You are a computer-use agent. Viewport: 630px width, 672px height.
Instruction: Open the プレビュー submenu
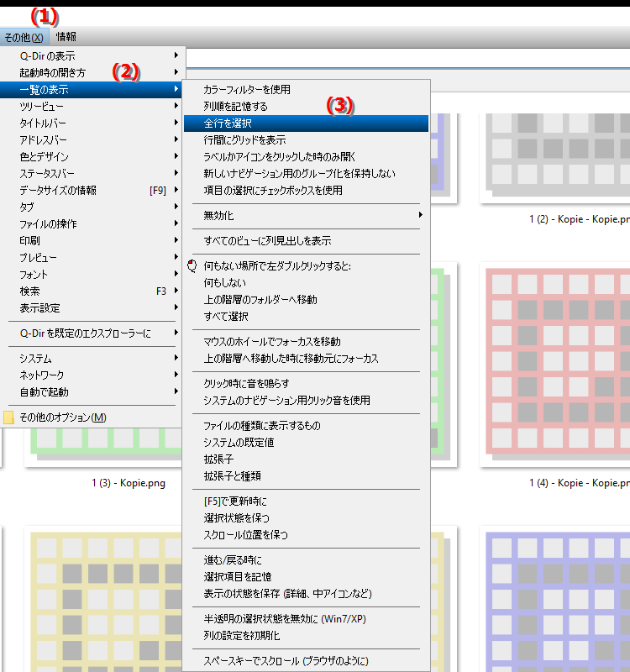tap(92, 258)
